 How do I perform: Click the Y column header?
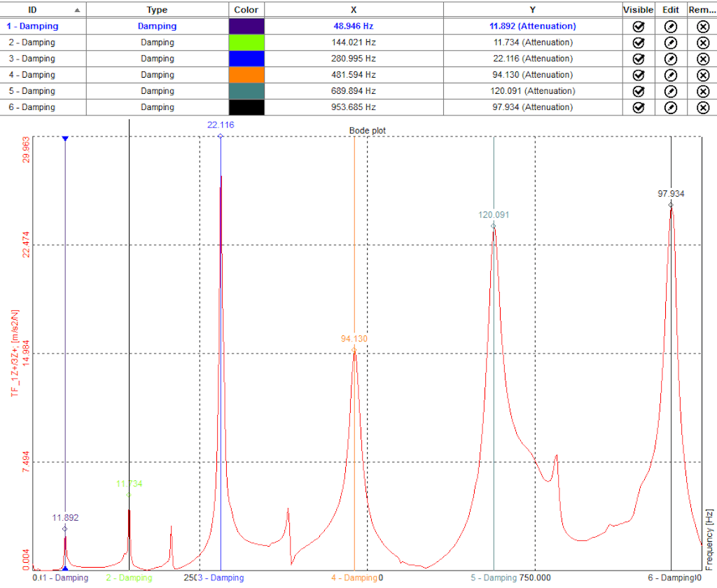point(532,10)
